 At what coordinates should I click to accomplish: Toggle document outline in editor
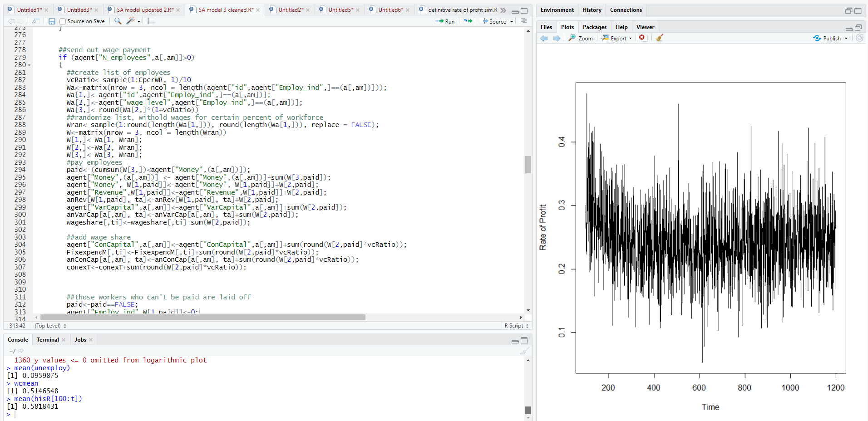click(x=524, y=21)
